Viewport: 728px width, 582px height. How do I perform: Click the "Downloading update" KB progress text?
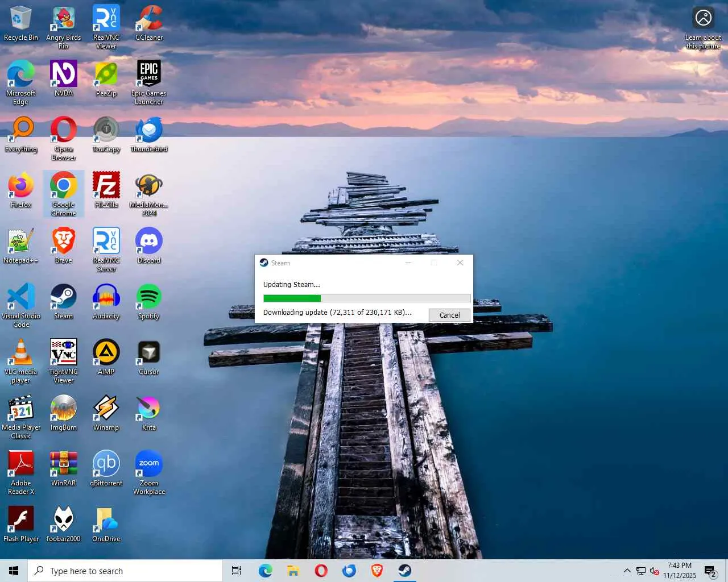(337, 312)
